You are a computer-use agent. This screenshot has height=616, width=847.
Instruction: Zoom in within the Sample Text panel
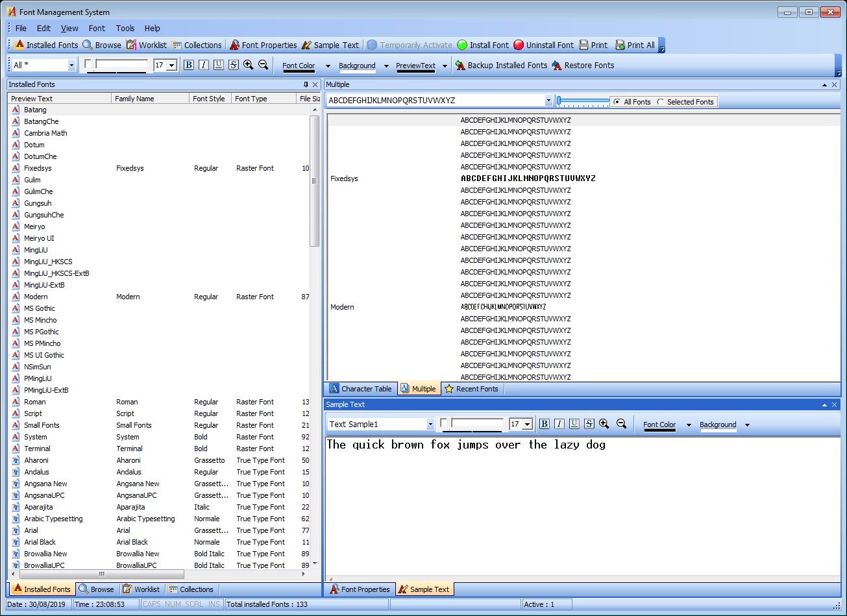(x=604, y=423)
